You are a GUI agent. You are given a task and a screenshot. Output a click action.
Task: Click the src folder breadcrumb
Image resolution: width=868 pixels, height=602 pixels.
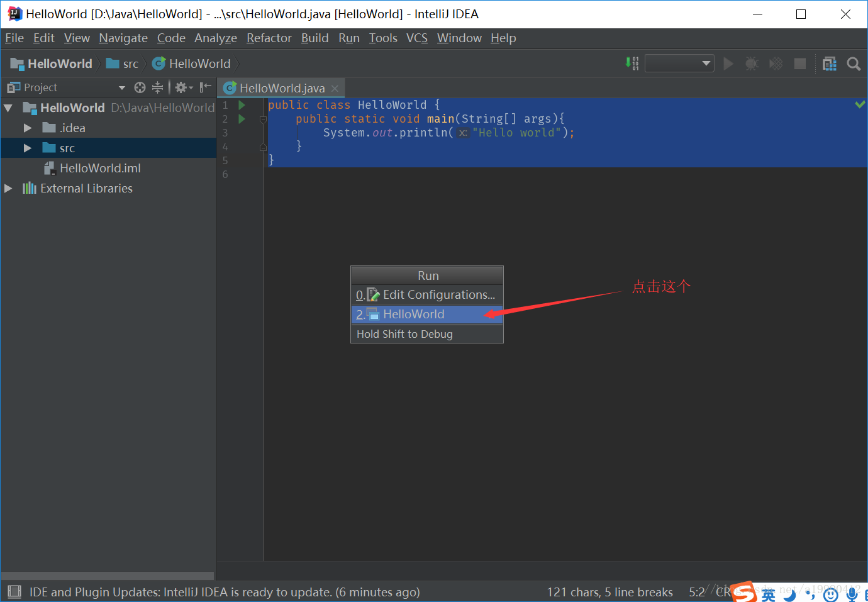tap(122, 64)
